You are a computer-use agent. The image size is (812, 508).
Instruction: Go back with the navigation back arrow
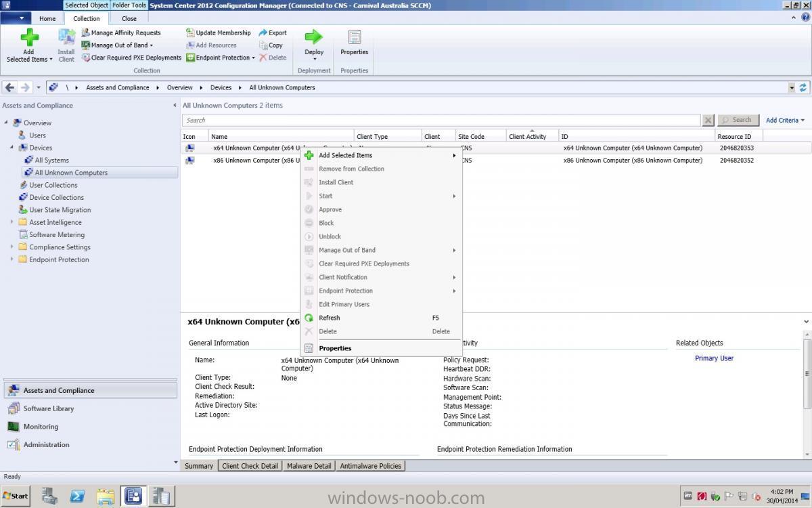(x=10, y=87)
